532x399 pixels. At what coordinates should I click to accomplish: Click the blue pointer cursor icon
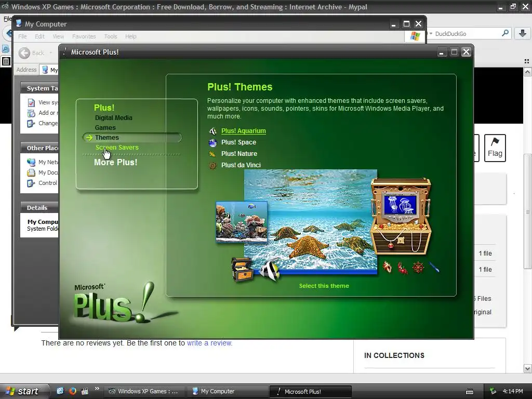(x=434, y=267)
